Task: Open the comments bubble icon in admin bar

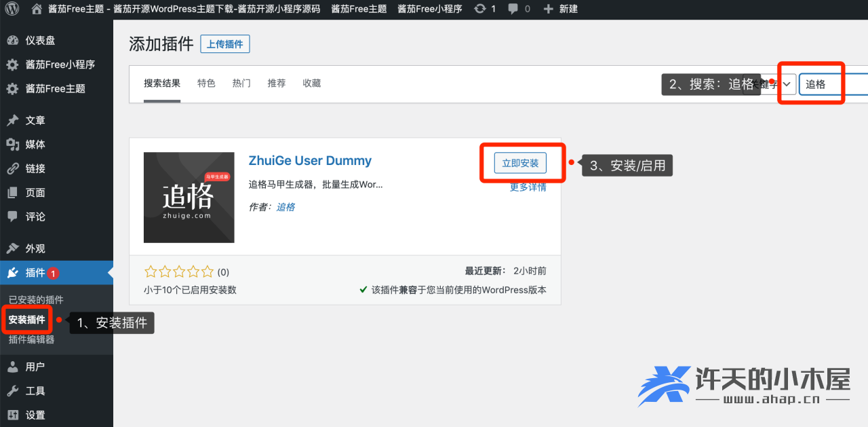Action: pos(513,9)
